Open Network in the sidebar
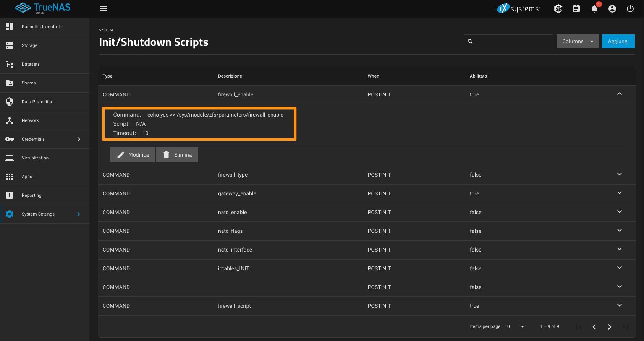 30,120
